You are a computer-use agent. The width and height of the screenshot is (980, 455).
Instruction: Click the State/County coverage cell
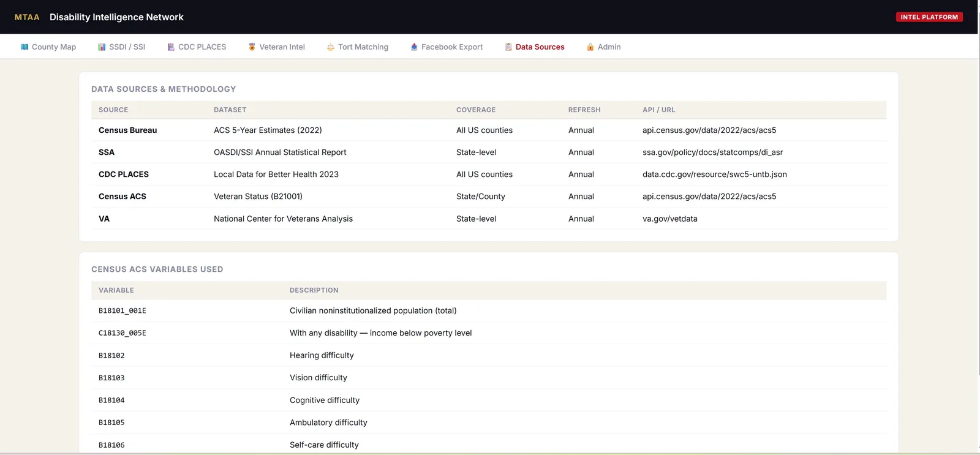(481, 197)
